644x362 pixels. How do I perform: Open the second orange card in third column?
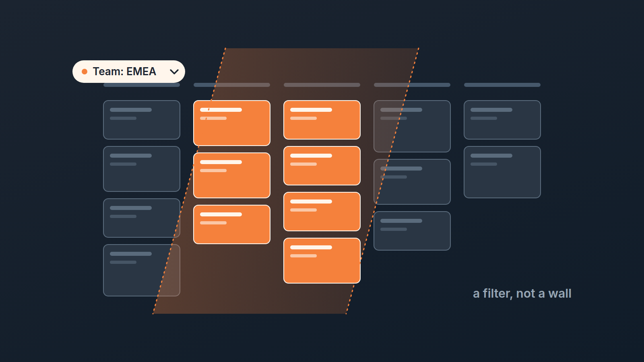pyautogui.click(x=322, y=166)
